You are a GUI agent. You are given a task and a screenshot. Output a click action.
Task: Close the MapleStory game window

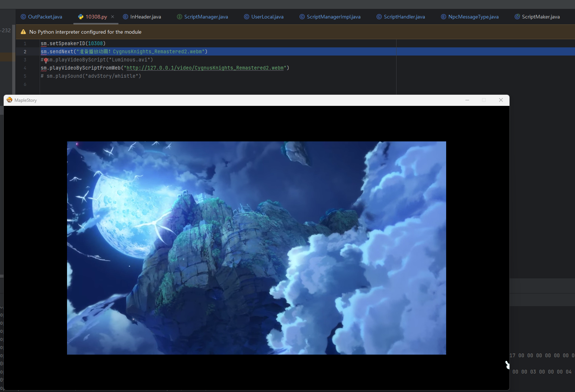click(x=501, y=100)
